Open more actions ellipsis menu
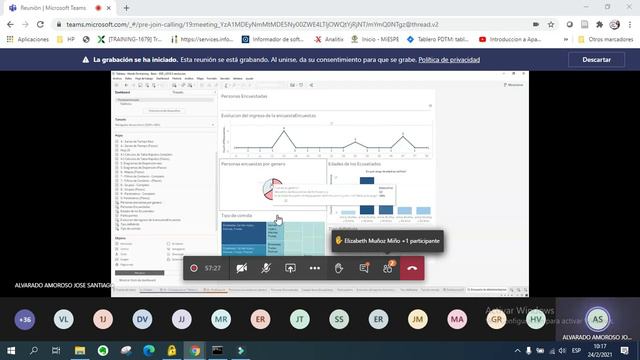 315,268
